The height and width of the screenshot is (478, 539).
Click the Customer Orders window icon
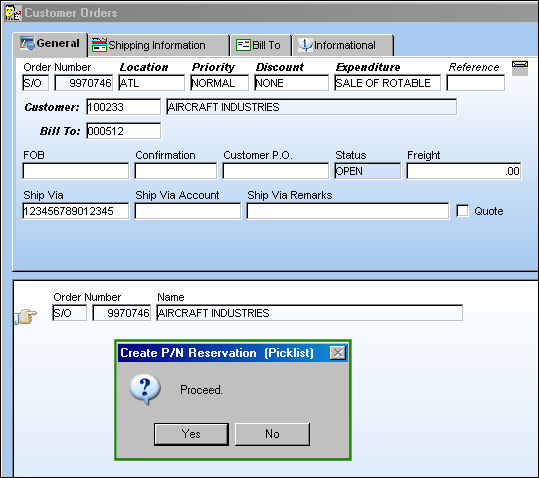click(13, 13)
